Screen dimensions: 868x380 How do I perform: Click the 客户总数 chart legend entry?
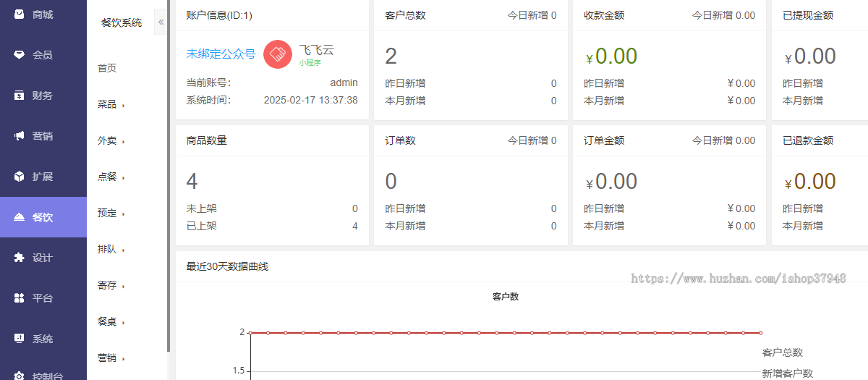tap(783, 352)
